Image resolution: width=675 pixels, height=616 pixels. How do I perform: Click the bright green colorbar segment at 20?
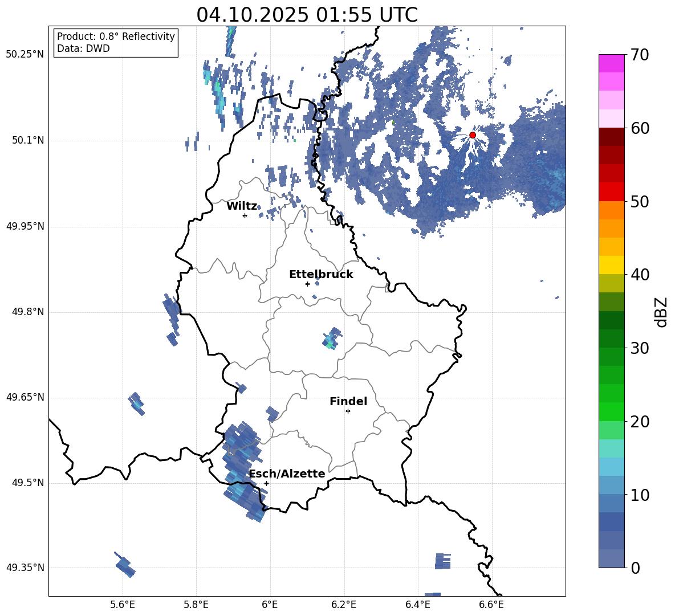tap(611, 411)
